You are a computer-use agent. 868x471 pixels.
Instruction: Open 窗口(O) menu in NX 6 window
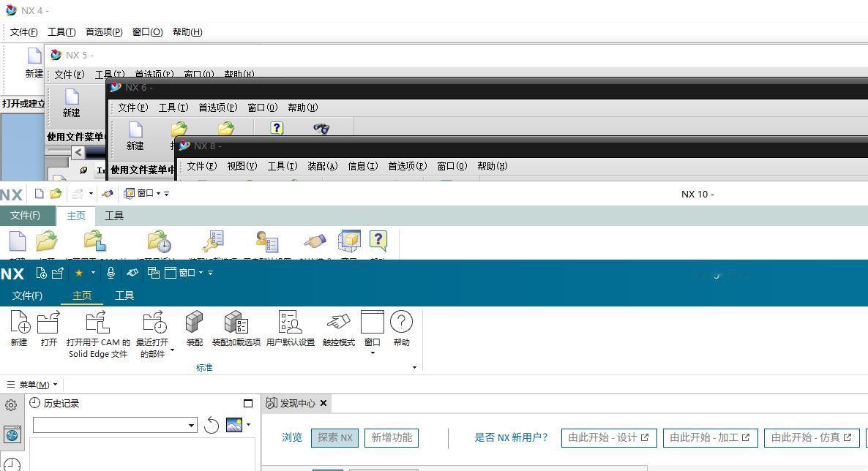pyautogui.click(x=263, y=108)
